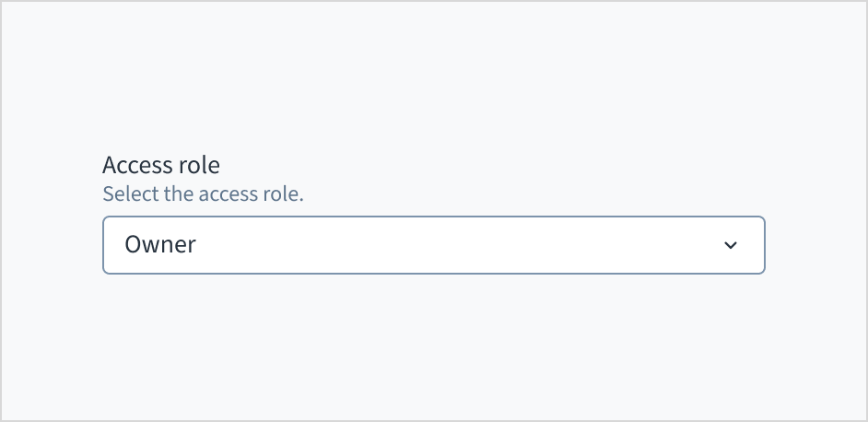Click the small caret at the select's right edge
Viewport: 868px width, 422px height.
coord(731,245)
